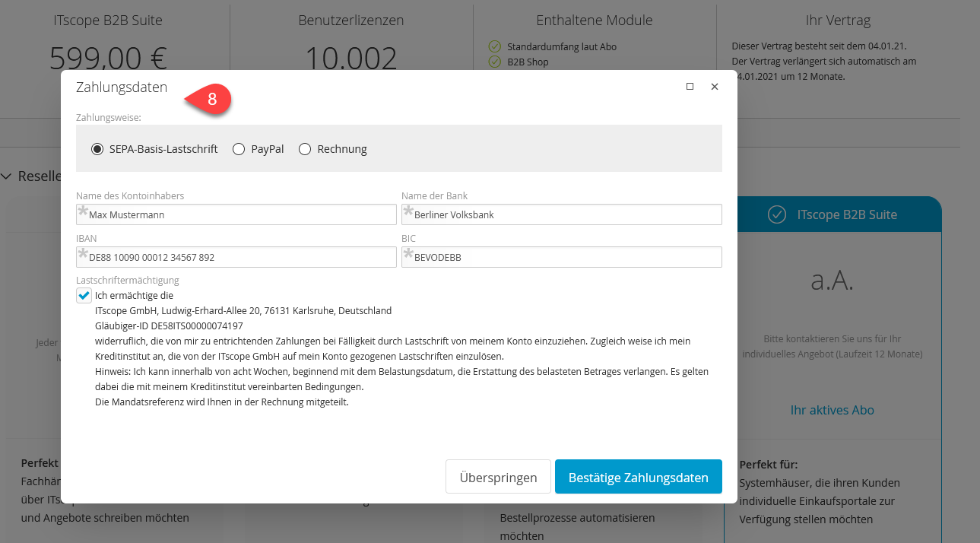This screenshot has height=543, width=980.
Task: Click the Ihr Vertrag heading
Action: pos(838,21)
